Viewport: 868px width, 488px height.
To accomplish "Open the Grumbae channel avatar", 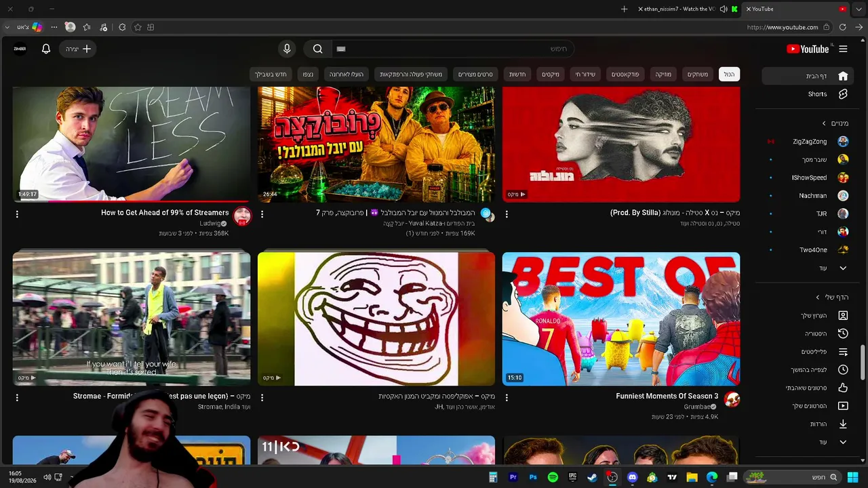I will [732, 399].
